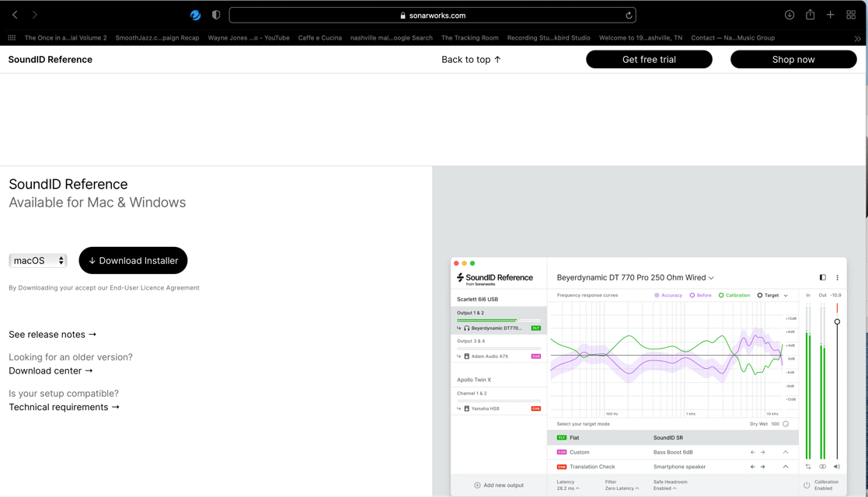Expand the Filter Zero Latency setting
The image size is (868, 497).
(x=622, y=485)
